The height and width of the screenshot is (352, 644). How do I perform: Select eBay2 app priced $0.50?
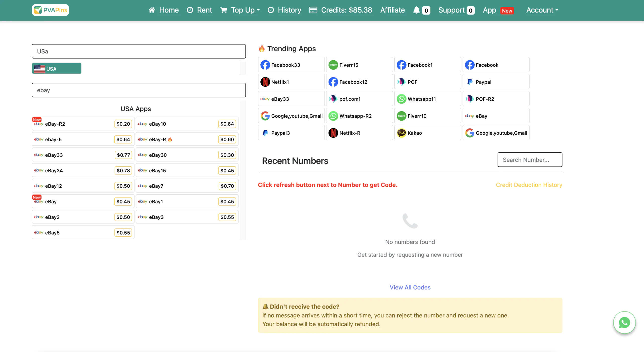(x=83, y=217)
